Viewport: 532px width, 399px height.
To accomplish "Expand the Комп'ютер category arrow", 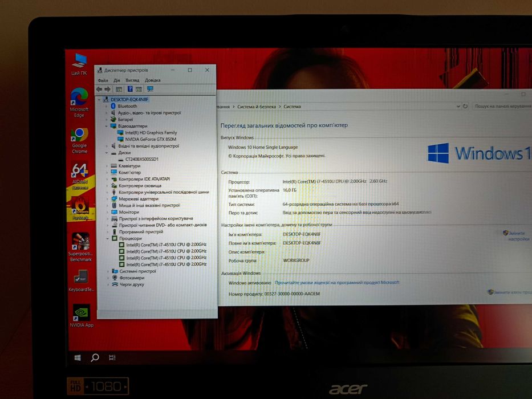I will point(107,172).
